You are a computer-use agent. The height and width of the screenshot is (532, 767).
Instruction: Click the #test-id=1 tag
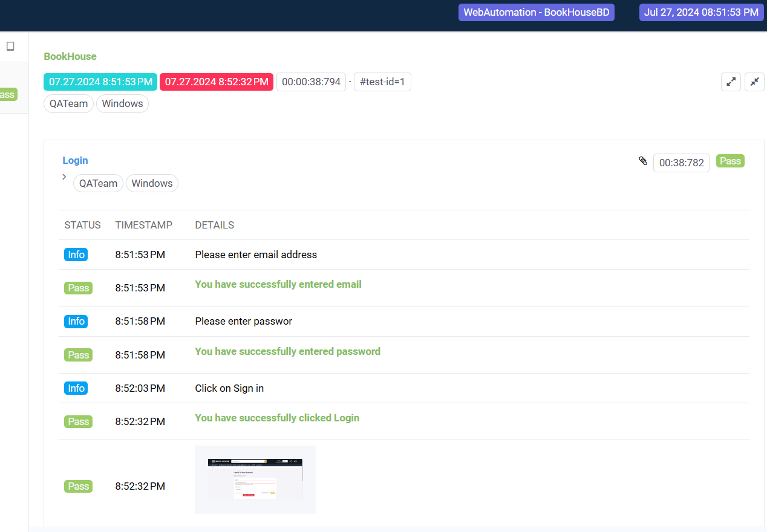pyautogui.click(x=382, y=82)
